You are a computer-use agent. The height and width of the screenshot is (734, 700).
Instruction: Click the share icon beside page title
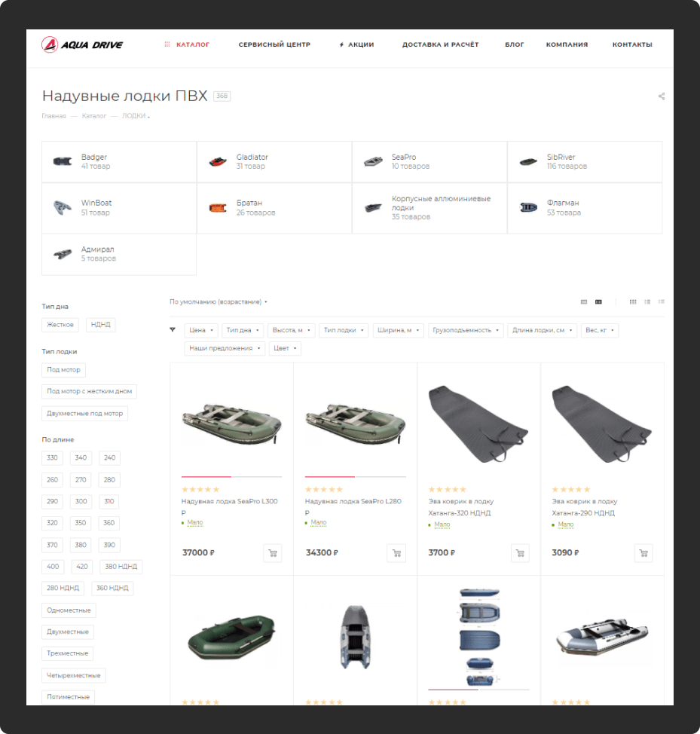tap(661, 96)
